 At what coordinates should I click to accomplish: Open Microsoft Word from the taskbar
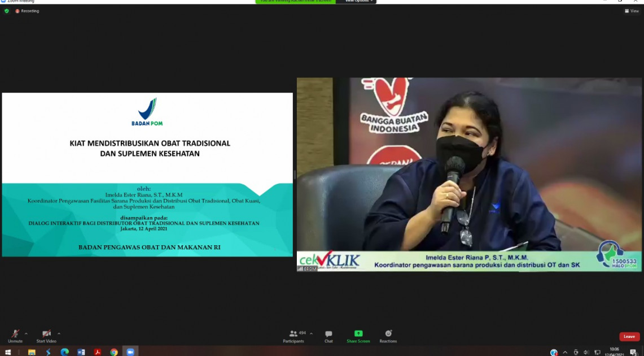point(81,352)
